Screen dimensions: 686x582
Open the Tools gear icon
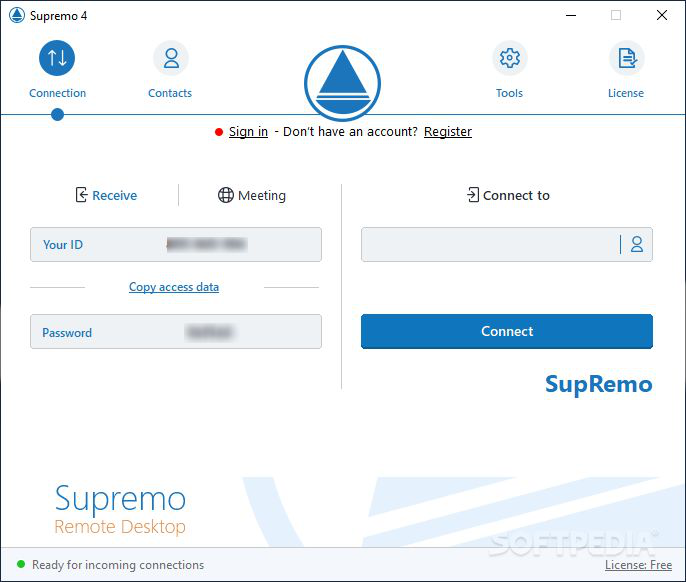click(510, 58)
